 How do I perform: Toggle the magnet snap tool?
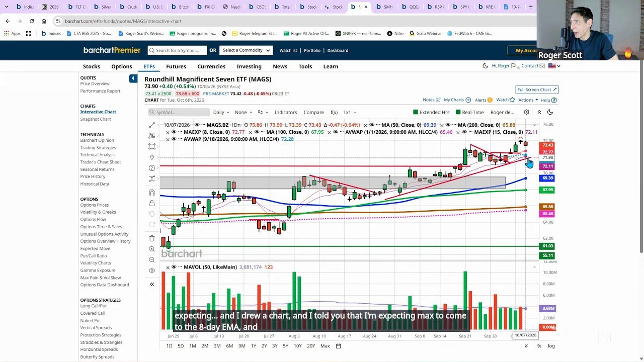(x=152, y=193)
